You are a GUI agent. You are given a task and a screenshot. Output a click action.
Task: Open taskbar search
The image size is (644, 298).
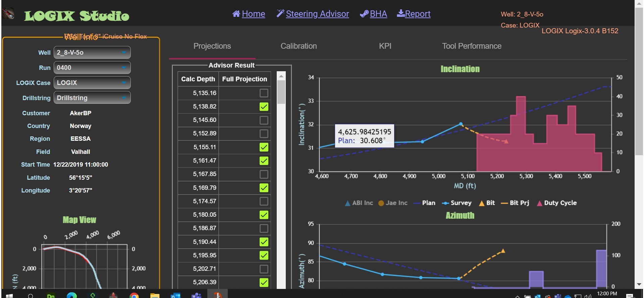(31, 296)
